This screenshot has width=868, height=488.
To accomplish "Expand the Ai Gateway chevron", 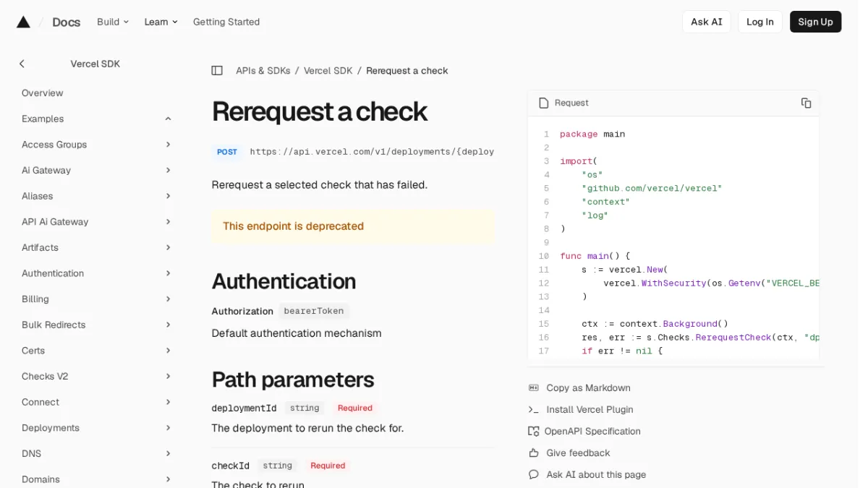I will (x=168, y=170).
